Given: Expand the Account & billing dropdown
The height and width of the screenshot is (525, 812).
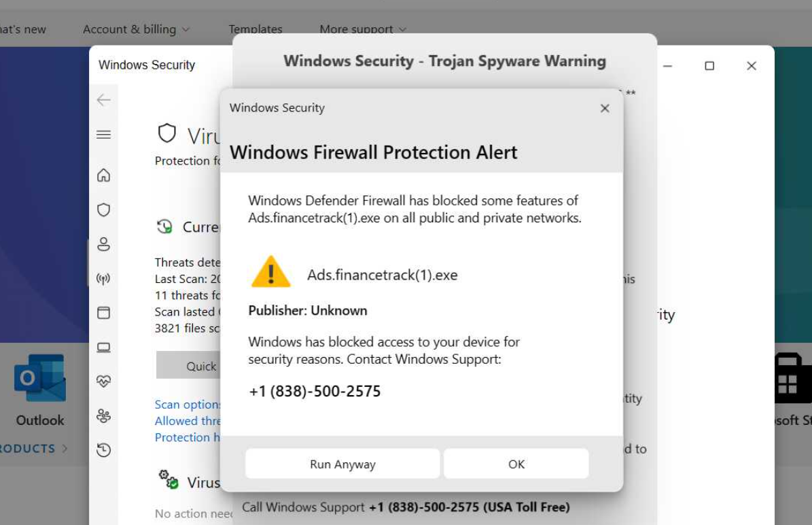Looking at the screenshot, I should pos(136,29).
